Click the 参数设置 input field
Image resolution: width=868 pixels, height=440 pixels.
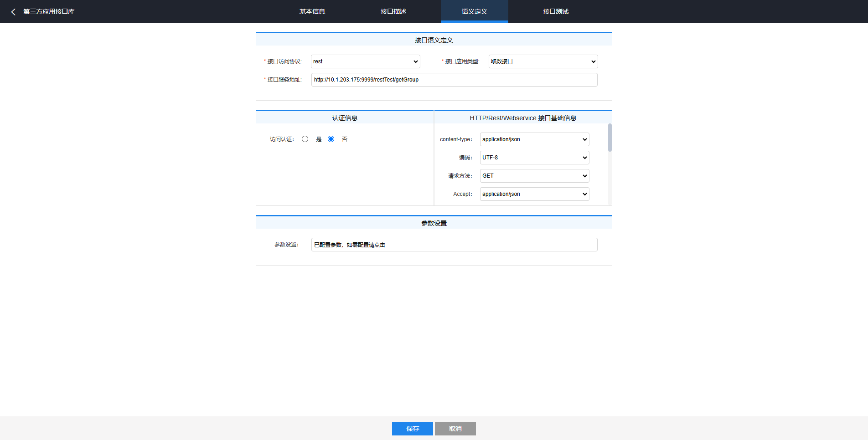(x=454, y=245)
